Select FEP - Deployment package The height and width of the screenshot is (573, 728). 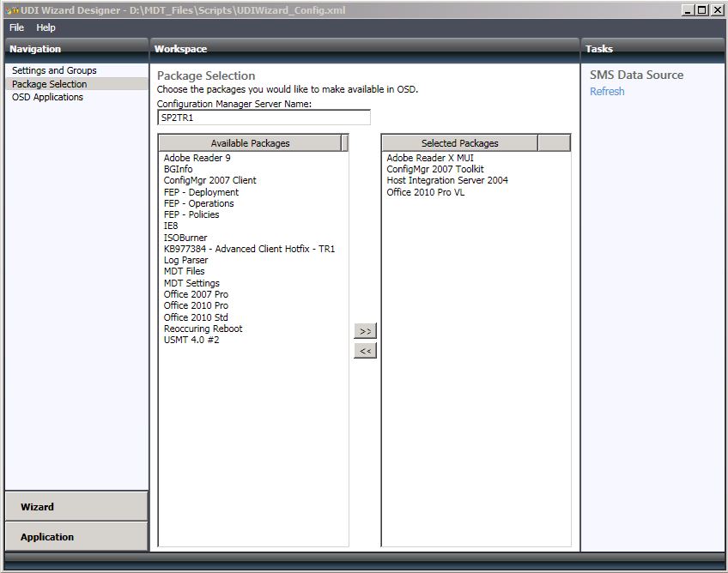click(201, 192)
